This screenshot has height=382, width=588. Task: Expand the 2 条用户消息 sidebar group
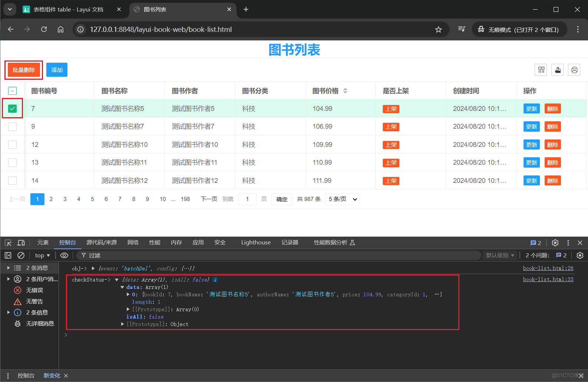coord(8,279)
